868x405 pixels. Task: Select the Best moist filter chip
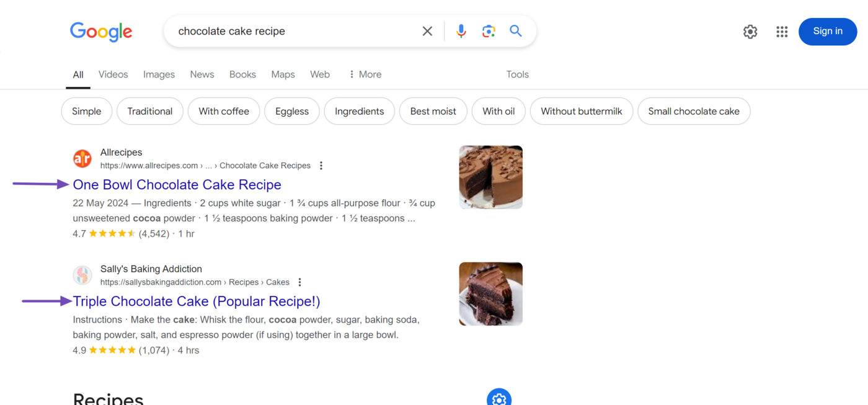point(433,111)
